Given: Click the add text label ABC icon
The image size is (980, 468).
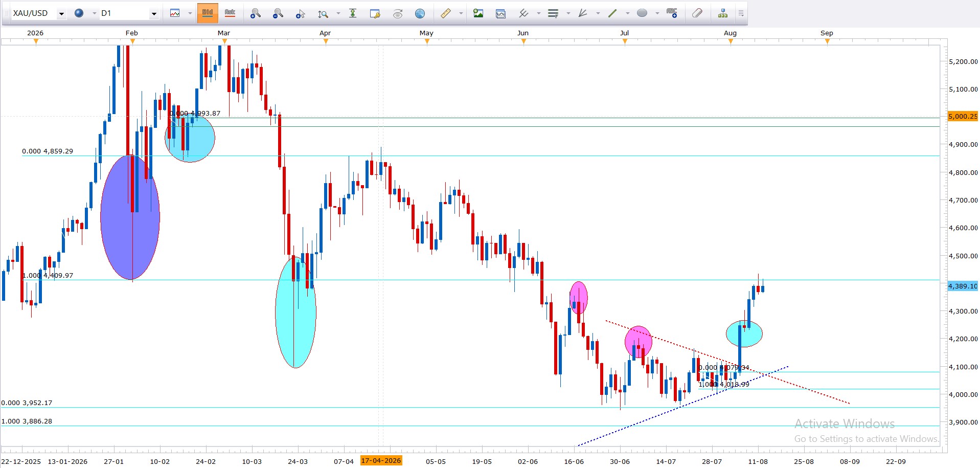Looking at the screenshot, I should (672, 13).
